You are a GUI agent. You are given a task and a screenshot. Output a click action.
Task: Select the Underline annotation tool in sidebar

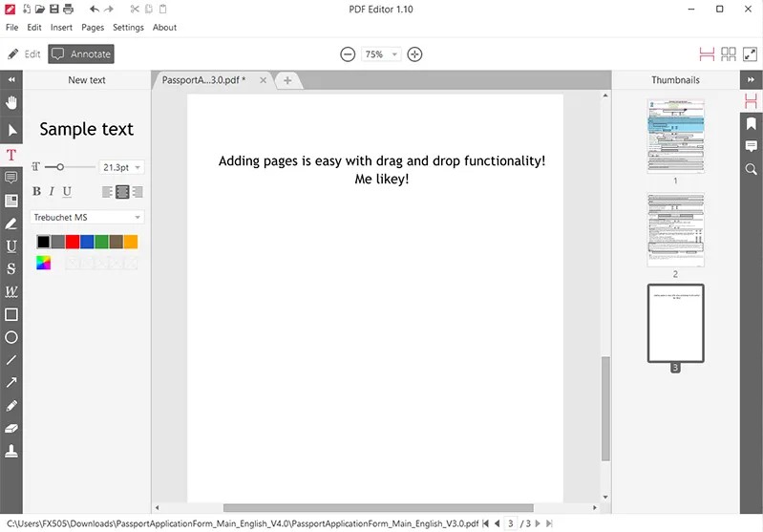(11, 246)
